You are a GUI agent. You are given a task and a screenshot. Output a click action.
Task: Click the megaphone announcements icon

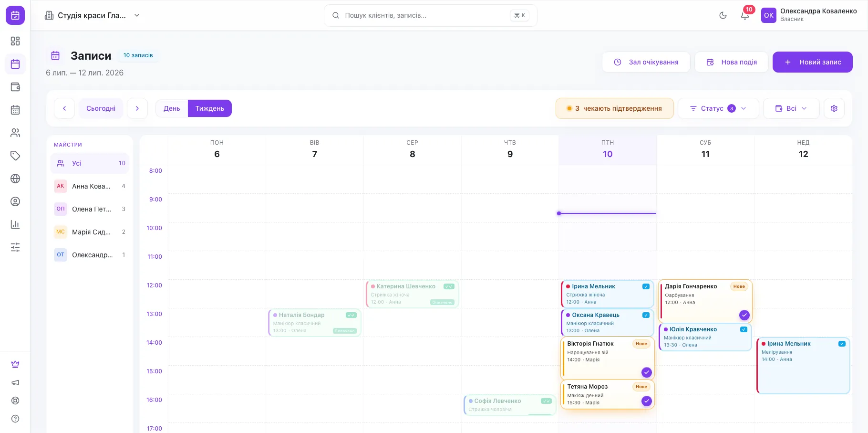point(15,382)
